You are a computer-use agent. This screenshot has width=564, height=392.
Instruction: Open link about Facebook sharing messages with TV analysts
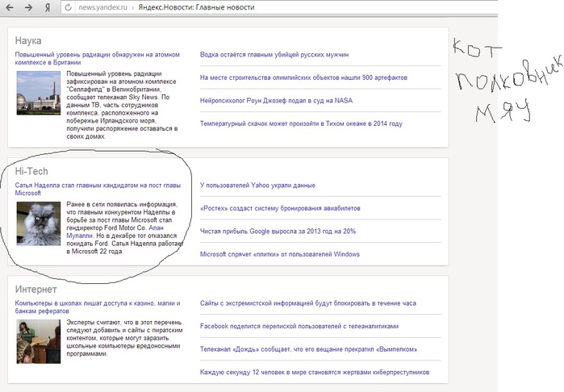pos(299,326)
